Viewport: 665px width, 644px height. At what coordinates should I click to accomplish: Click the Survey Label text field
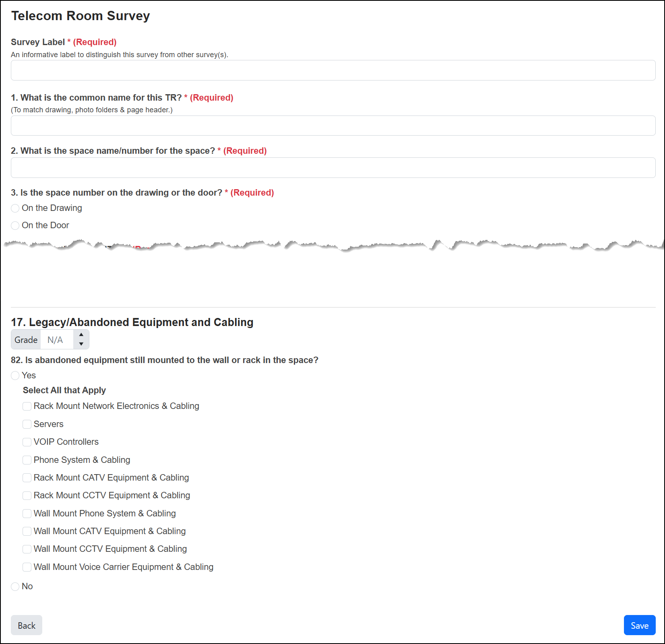(x=333, y=70)
